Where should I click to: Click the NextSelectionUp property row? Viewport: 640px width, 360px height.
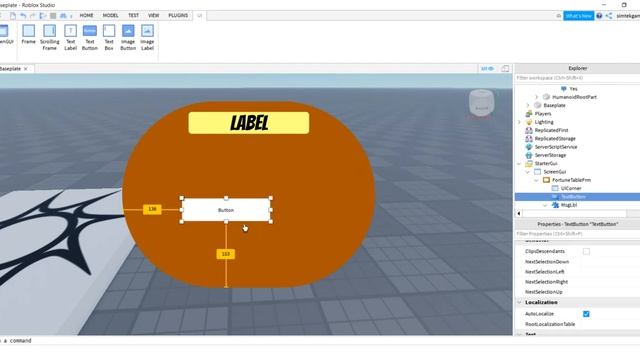click(x=577, y=292)
